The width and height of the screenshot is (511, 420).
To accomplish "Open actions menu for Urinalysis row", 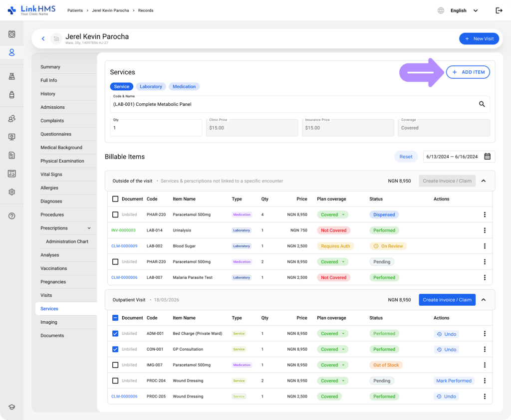I will point(485,230).
